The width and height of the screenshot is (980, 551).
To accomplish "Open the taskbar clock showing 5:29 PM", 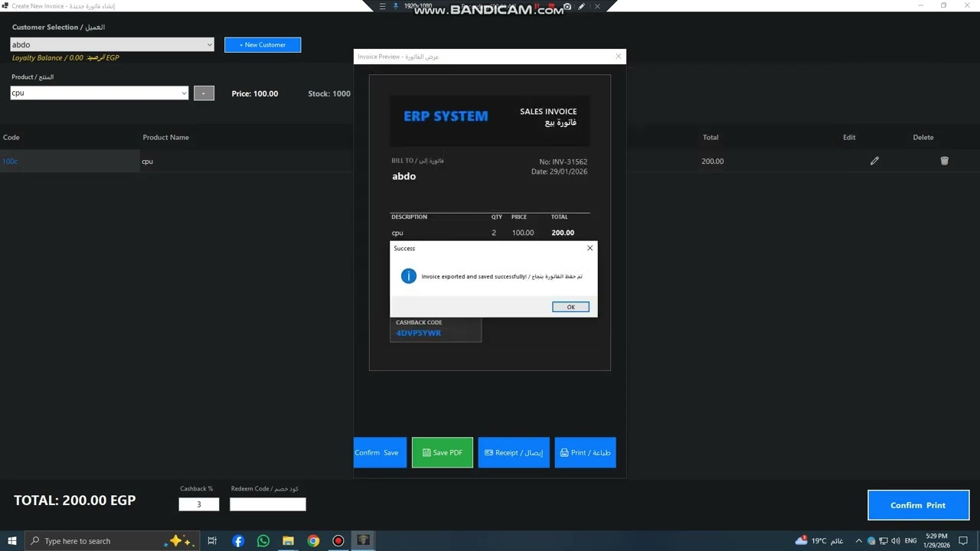I will pos(937,541).
